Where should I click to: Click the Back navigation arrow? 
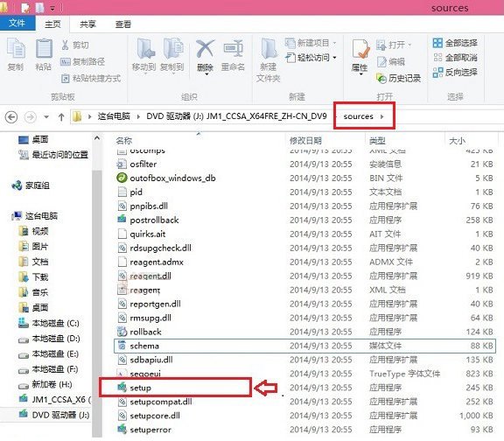click(11, 116)
